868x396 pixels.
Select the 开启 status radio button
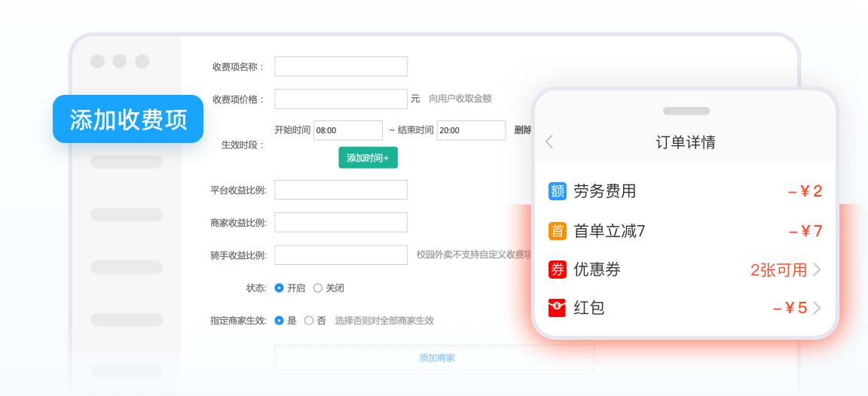[x=279, y=288]
